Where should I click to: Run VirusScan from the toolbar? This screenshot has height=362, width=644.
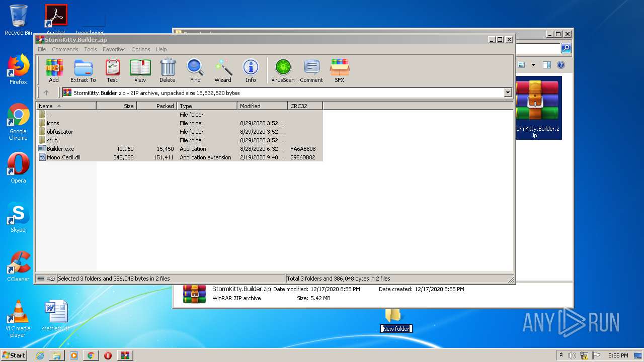(283, 71)
